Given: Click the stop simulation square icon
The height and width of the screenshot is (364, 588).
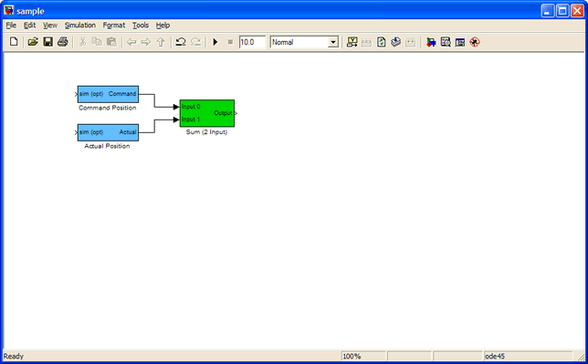Looking at the screenshot, I should [x=230, y=42].
